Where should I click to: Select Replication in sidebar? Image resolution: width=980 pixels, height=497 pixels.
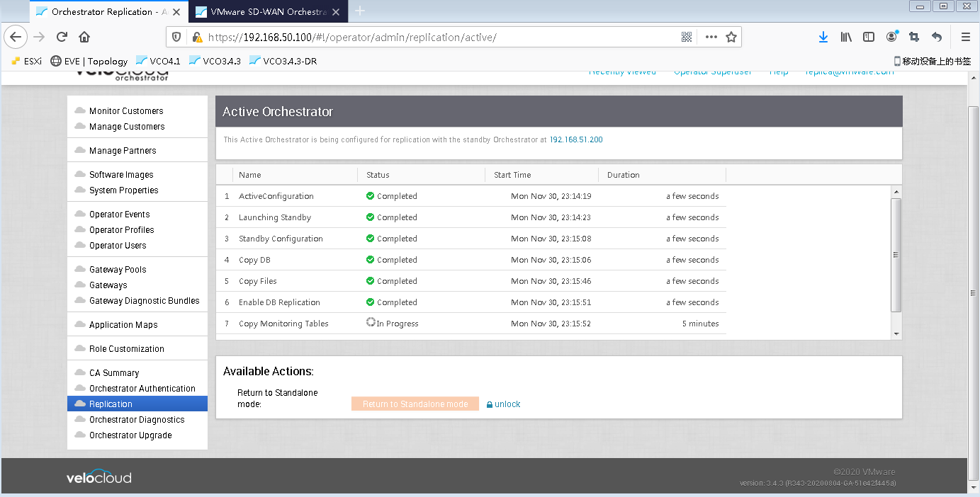(137, 404)
